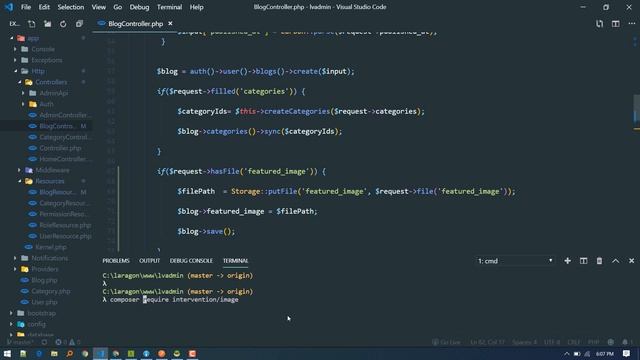The height and width of the screenshot is (360, 640).
Task: Expand the Middleware folder
Action: click(52, 170)
